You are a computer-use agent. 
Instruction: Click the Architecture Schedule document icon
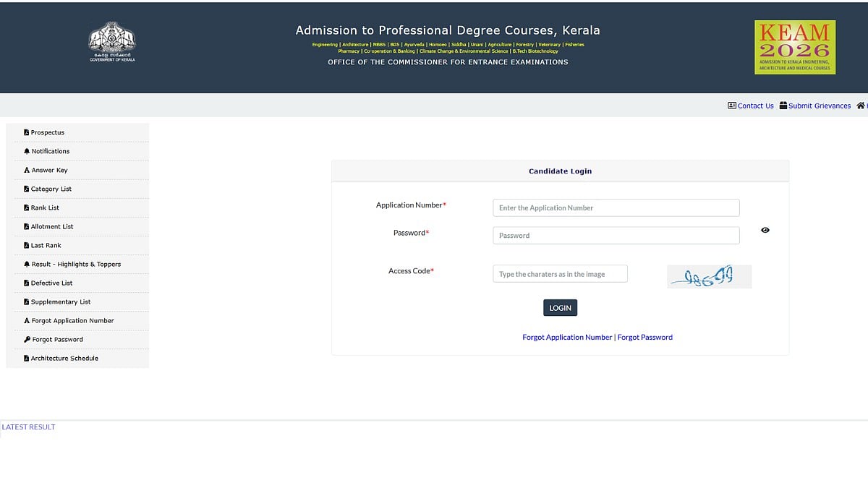coord(27,358)
